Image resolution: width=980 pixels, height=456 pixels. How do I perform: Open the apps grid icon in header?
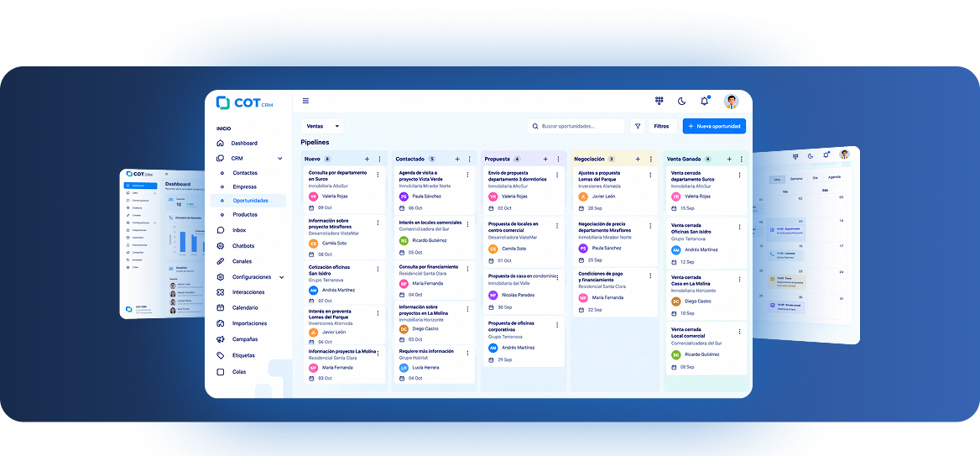659,101
